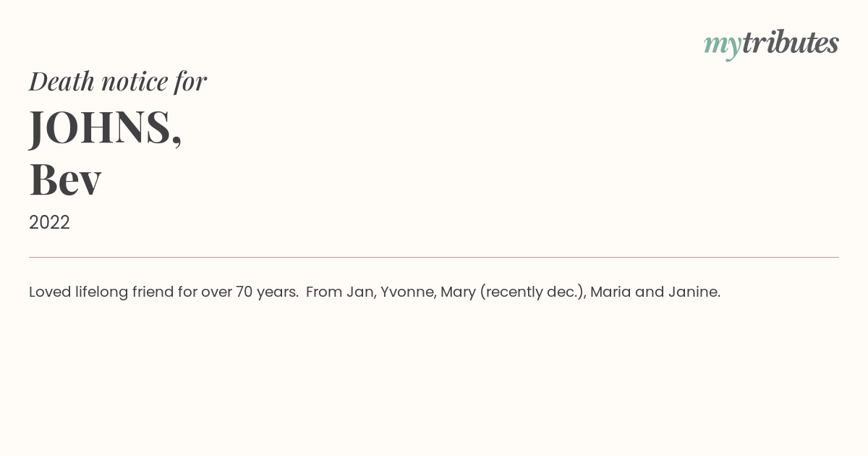Select the name Jan in the message
The width and height of the screenshot is (868, 456).
point(359,292)
